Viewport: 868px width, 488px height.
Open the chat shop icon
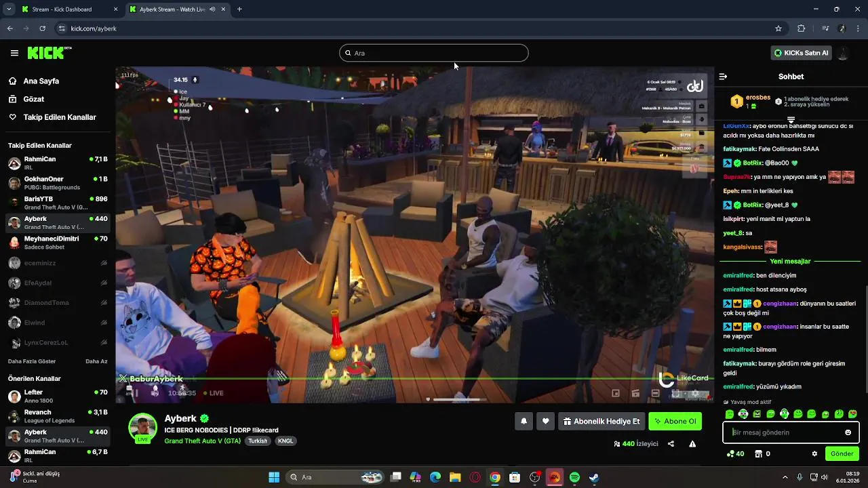tap(759, 453)
